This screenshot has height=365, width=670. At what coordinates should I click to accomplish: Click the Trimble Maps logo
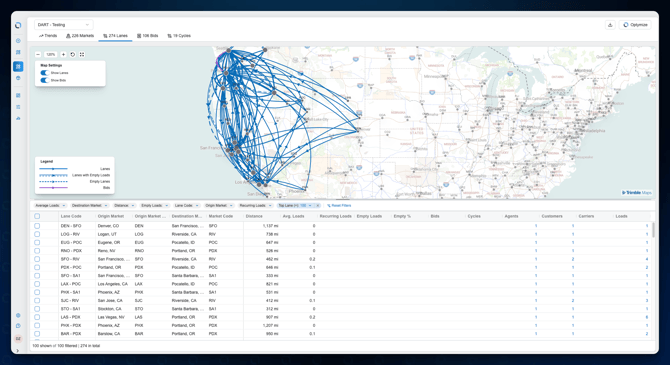[637, 193]
